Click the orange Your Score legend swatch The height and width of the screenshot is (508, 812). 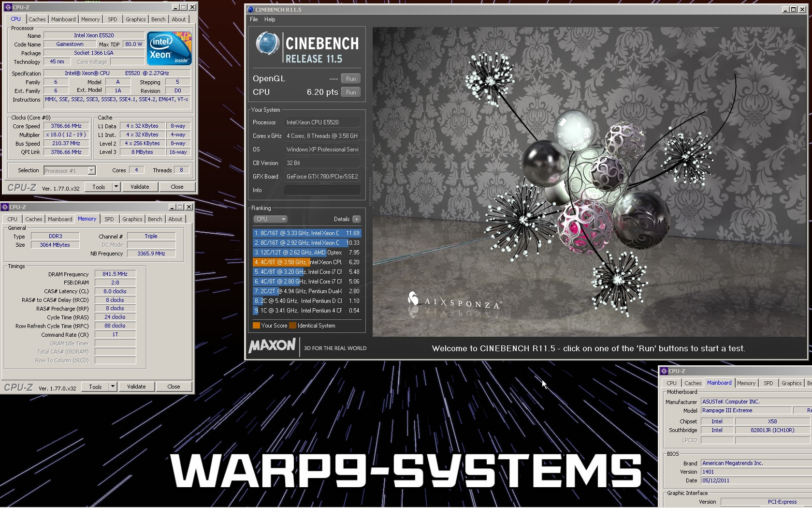[x=256, y=326]
